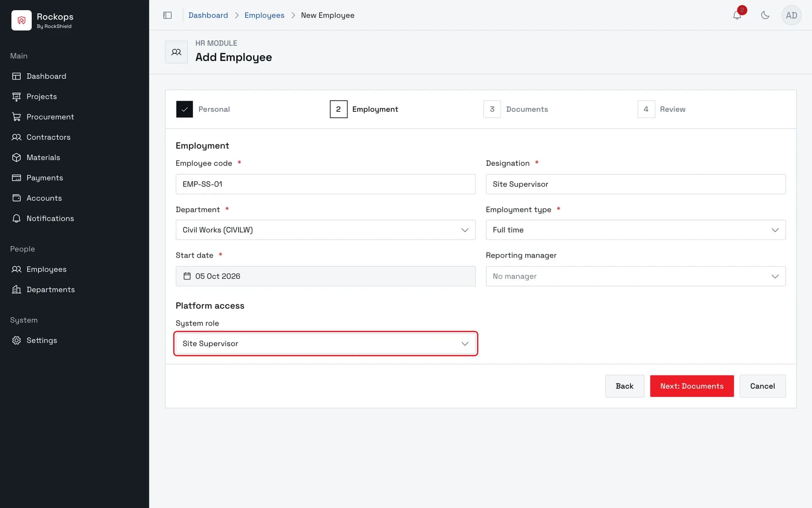Go back to the completed Personal step

tap(203, 109)
